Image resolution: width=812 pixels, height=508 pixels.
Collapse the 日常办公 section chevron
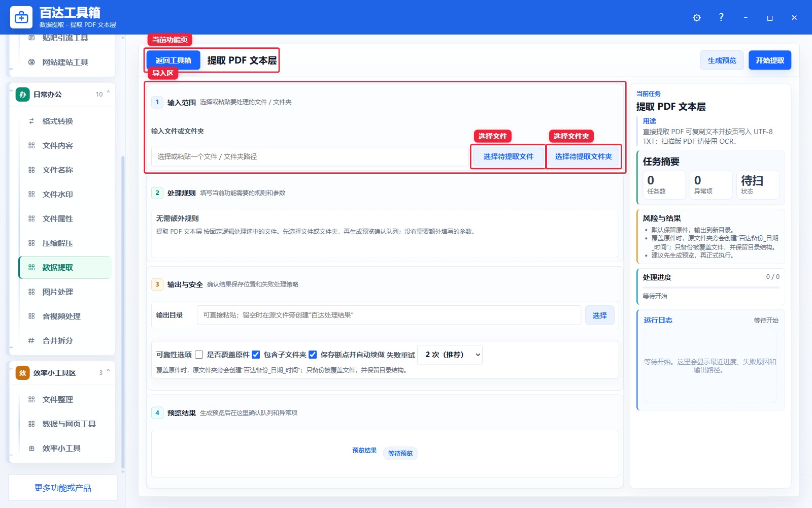pos(108,93)
